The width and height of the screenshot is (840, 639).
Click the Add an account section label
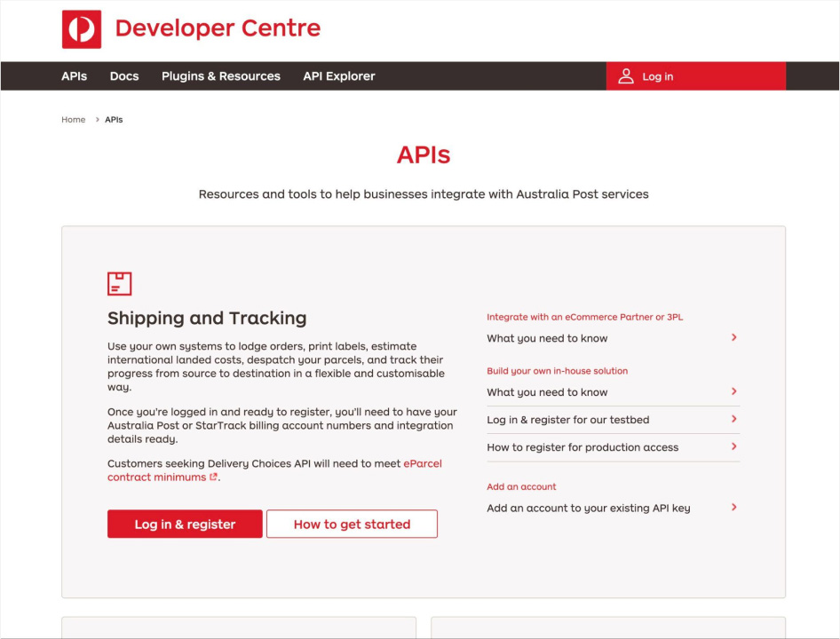point(521,486)
